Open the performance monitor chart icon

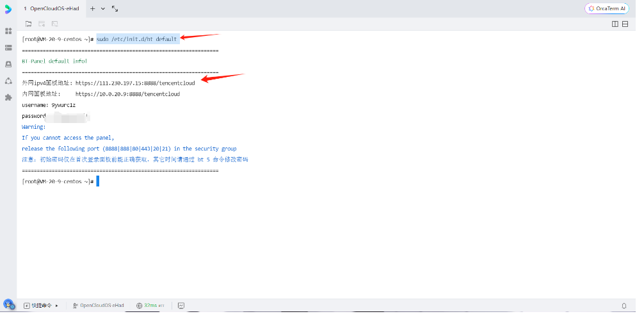pyautogui.click(x=181, y=306)
